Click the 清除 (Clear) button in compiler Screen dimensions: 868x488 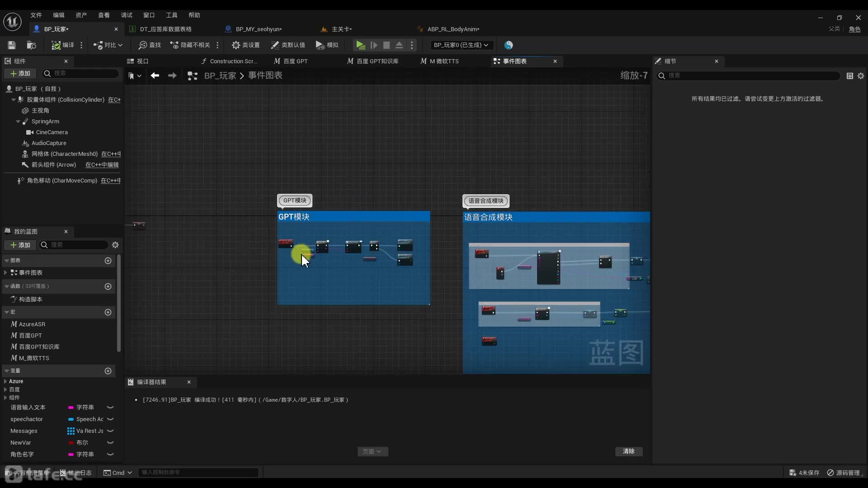pos(629,451)
